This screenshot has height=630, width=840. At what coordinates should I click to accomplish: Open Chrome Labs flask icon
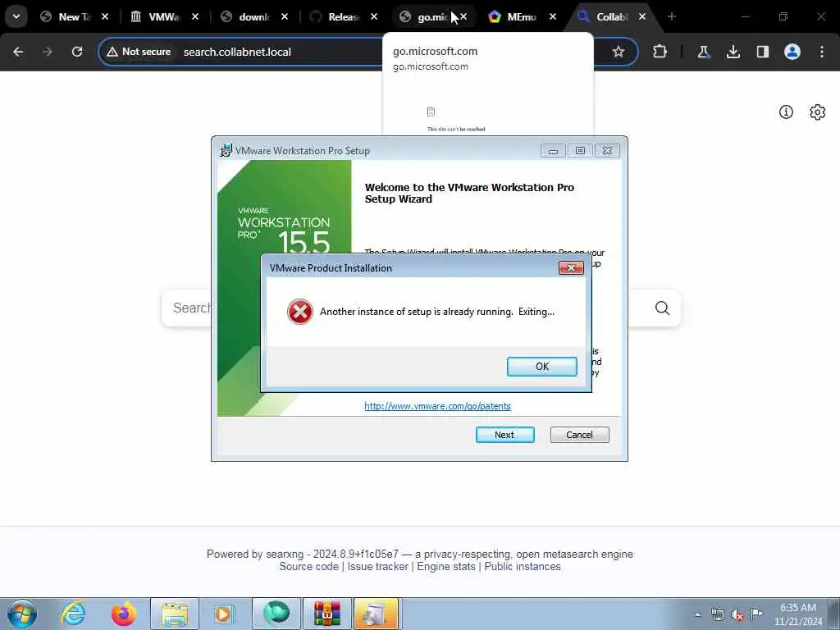coord(703,52)
